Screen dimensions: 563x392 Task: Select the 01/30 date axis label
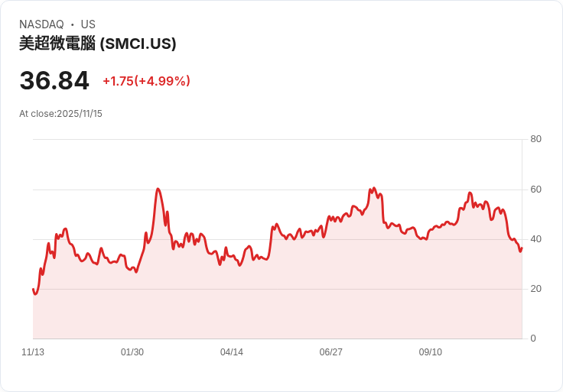(x=132, y=352)
